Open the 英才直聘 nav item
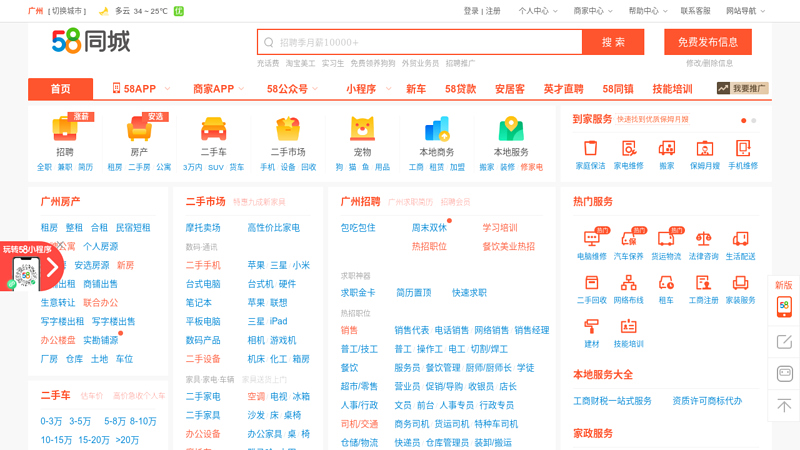Viewport: 800px width, 450px height. pos(563,89)
